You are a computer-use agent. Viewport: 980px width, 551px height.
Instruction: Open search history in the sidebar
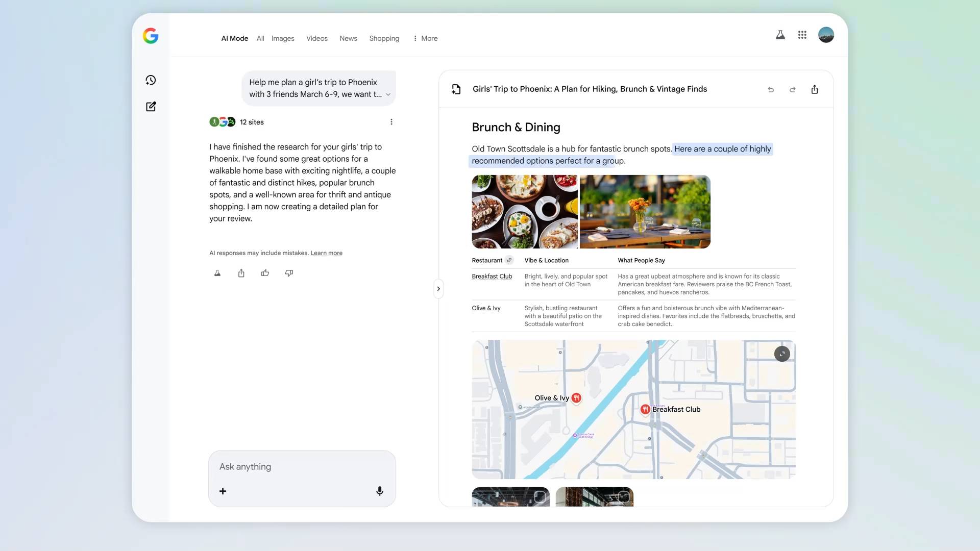pyautogui.click(x=151, y=80)
